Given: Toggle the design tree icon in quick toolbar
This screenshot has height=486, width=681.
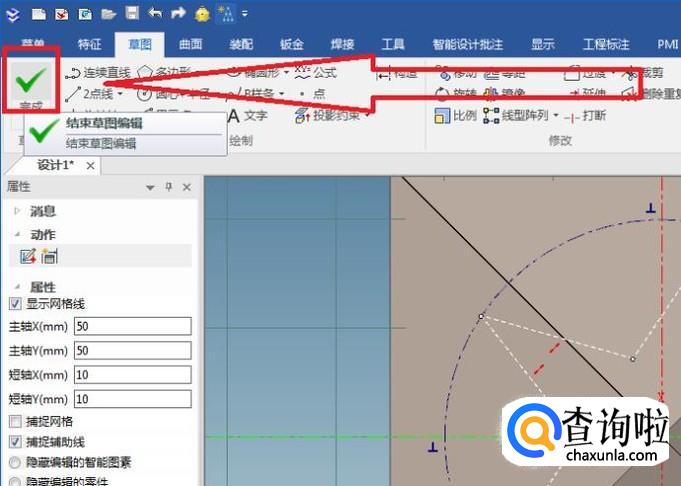Looking at the screenshot, I should [226, 14].
